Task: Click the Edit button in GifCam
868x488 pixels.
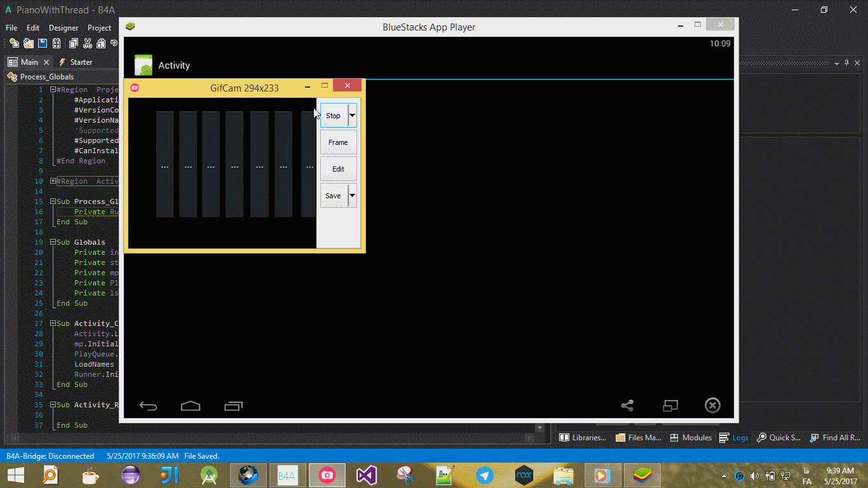Action: pos(338,169)
